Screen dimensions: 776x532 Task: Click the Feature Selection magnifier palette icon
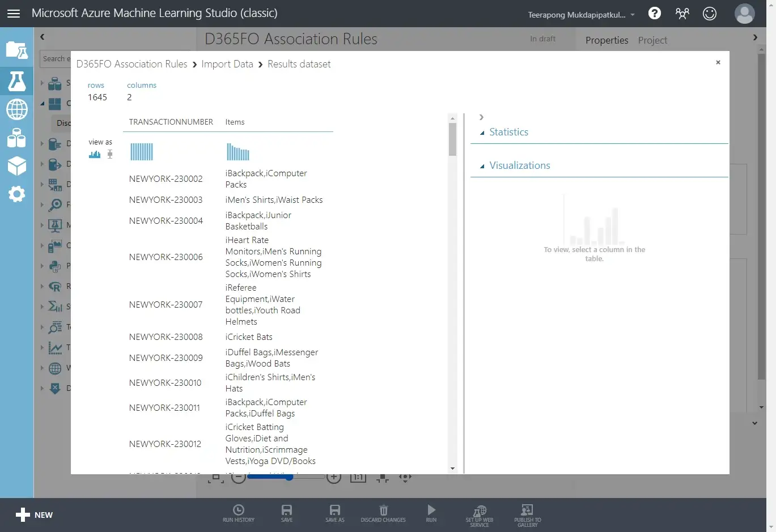(x=55, y=205)
